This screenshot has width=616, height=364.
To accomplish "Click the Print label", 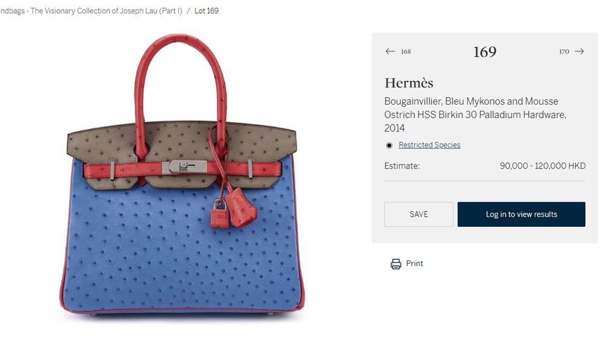I will coord(414,264).
